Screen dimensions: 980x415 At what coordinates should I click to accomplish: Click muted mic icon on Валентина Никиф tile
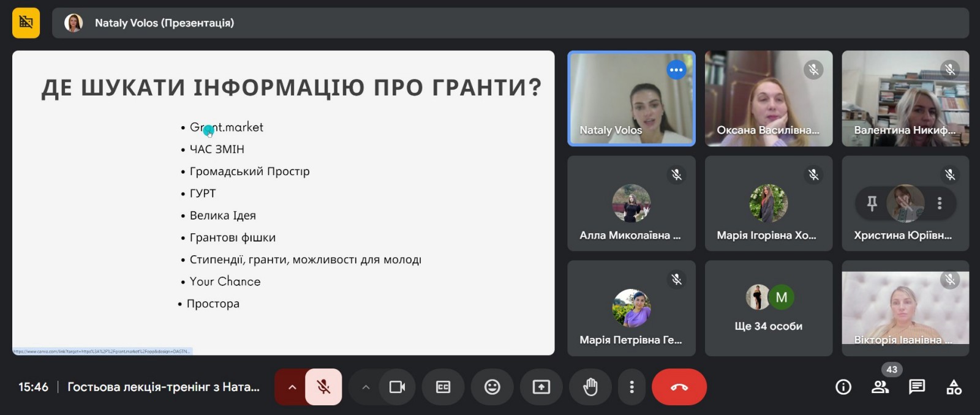click(950, 70)
